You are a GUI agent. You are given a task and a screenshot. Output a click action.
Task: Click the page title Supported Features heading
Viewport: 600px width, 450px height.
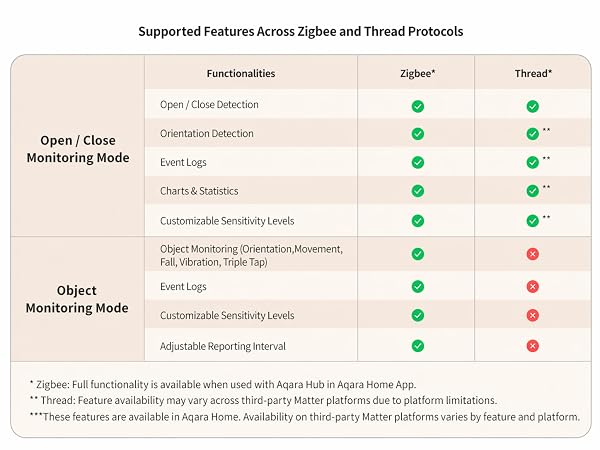[301, 31]
